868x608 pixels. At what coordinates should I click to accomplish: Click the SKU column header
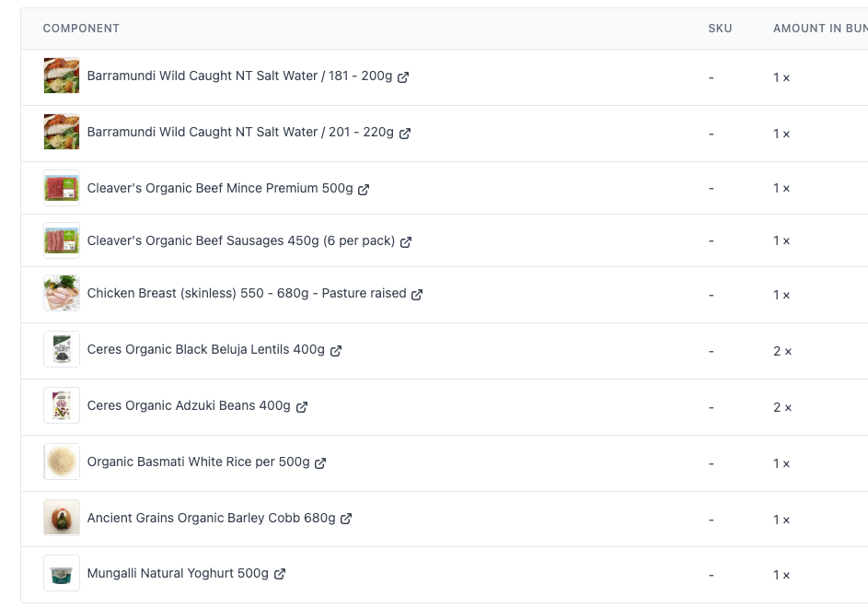point(720,29)
